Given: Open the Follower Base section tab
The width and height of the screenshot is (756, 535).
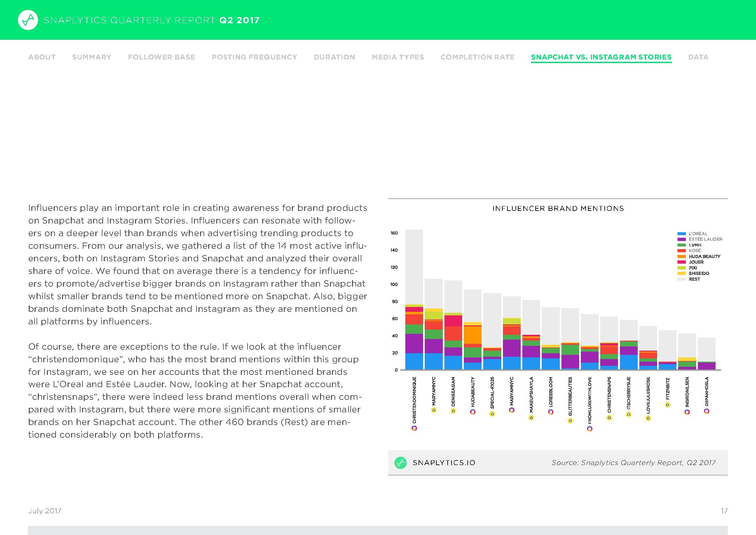Looking at the screenshot, I should pos(161,57).
